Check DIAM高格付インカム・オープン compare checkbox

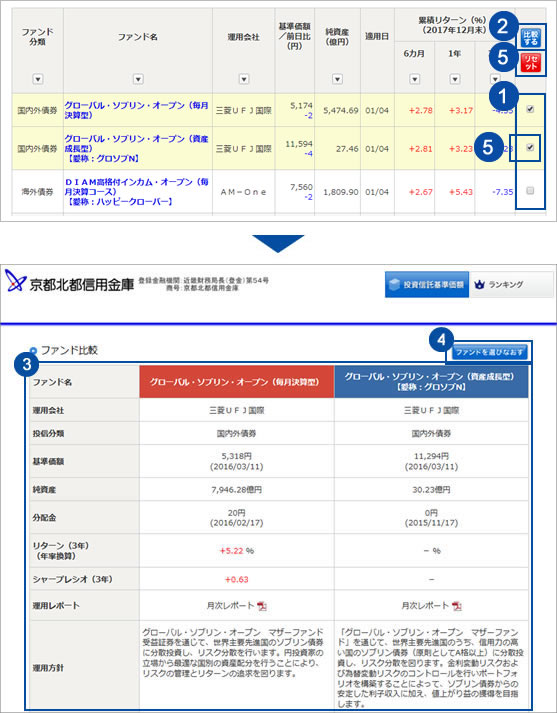tap(530, 191)
